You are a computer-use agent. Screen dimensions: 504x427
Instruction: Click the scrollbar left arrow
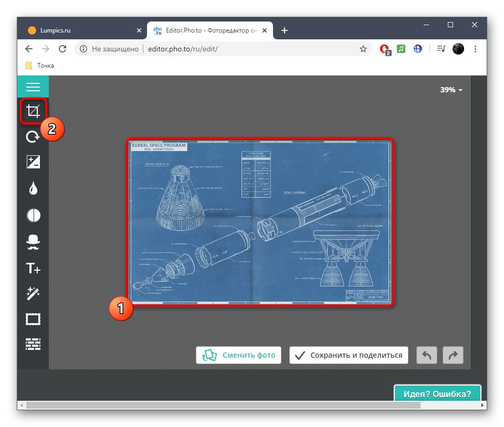click(x=22, y=405)
